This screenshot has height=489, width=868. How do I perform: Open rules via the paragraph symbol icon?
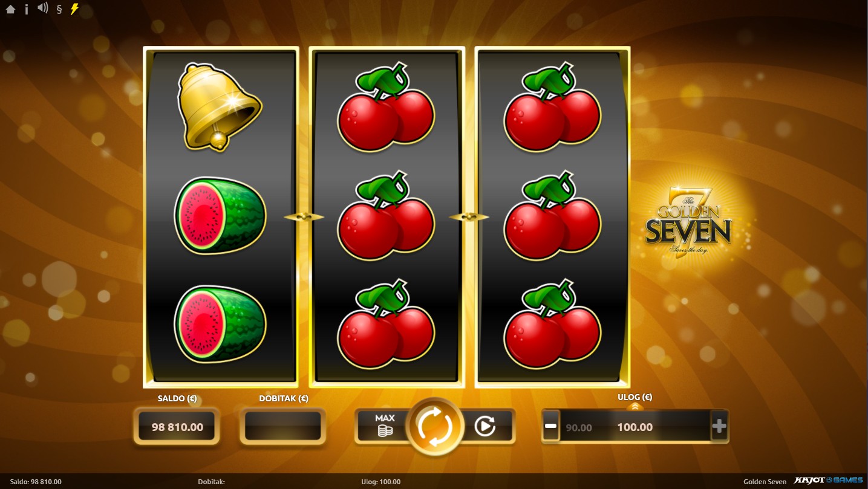pyautogui.click(x=59, y=9)
